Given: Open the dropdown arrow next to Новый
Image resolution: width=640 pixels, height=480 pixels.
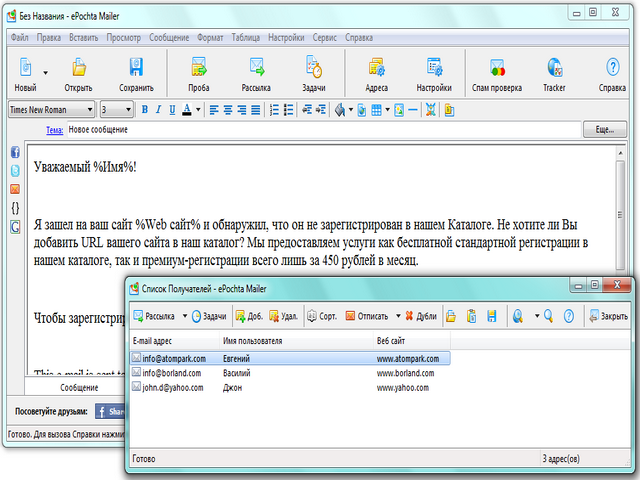Looking at the screenshot, I should (x=45, y=73).
